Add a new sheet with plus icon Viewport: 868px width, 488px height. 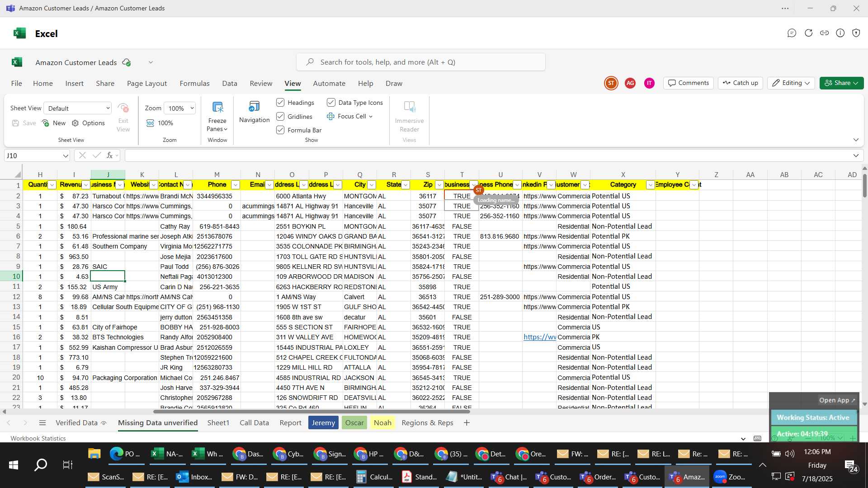(x=467, y=423)
